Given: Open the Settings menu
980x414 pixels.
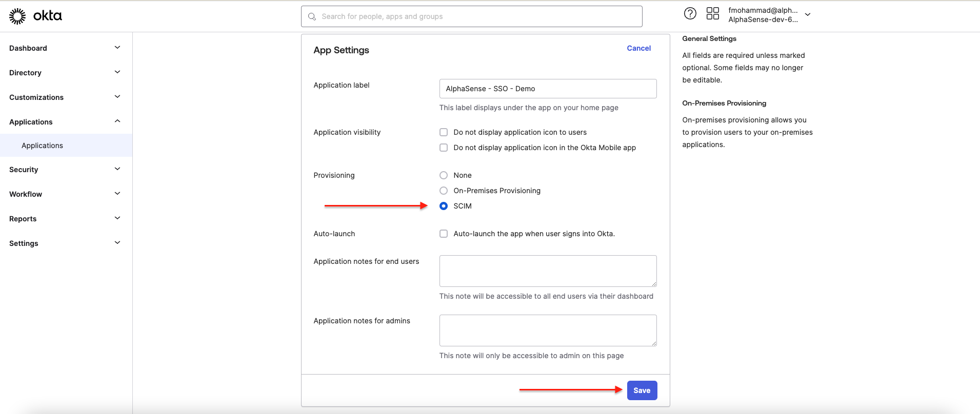Looking at the screenshot, I should click(66, 243).
